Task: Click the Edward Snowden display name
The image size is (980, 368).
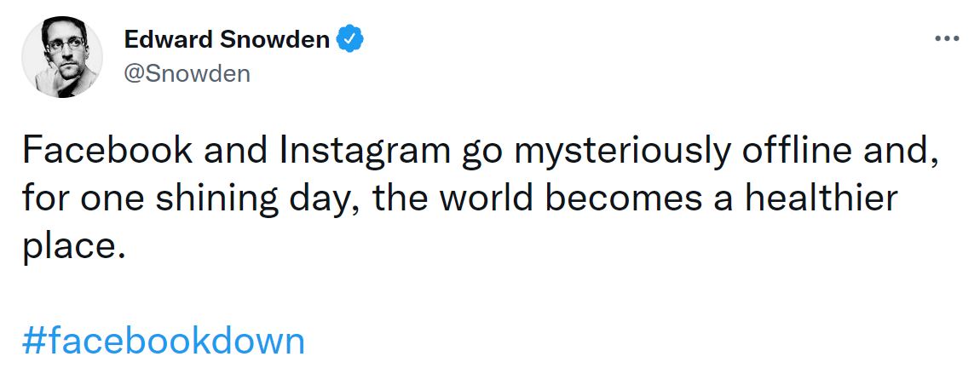Action: [227, 39]
